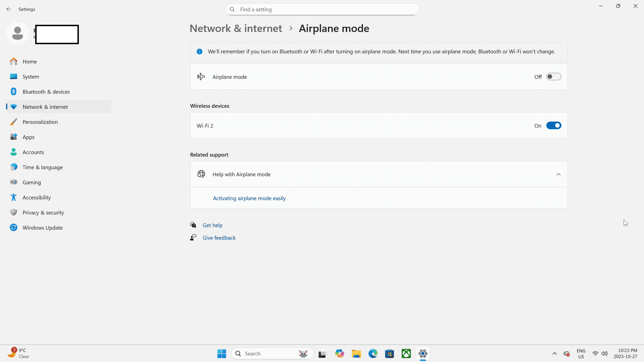644x362 pixels.
Task: Open the Accessibility settings section
Action: (x=37, y=197)
